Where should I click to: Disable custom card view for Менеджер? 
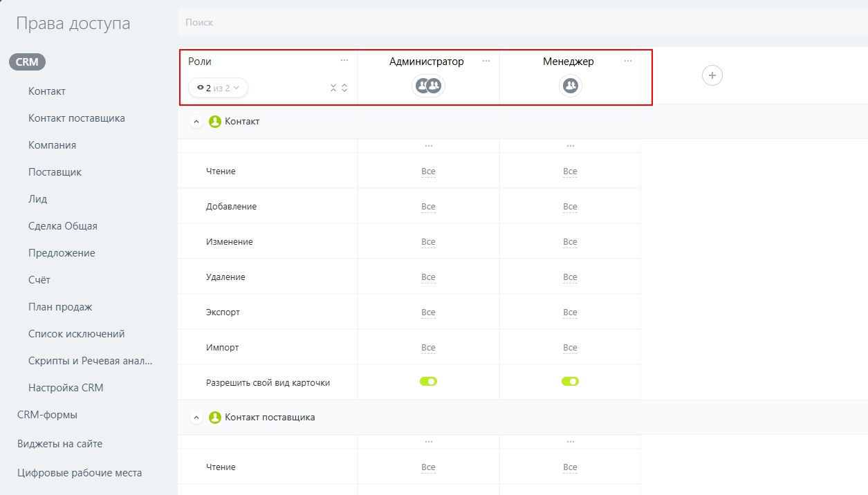570,382
